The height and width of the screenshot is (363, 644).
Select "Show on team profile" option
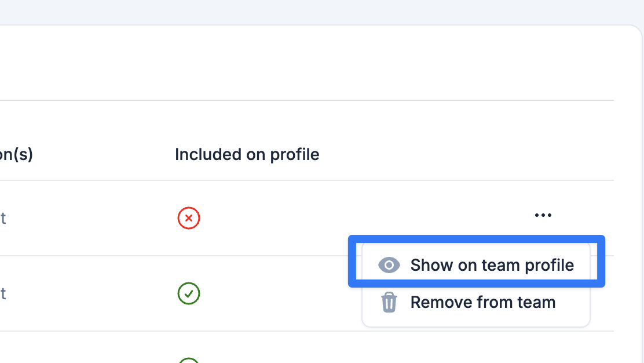(476, 265)
